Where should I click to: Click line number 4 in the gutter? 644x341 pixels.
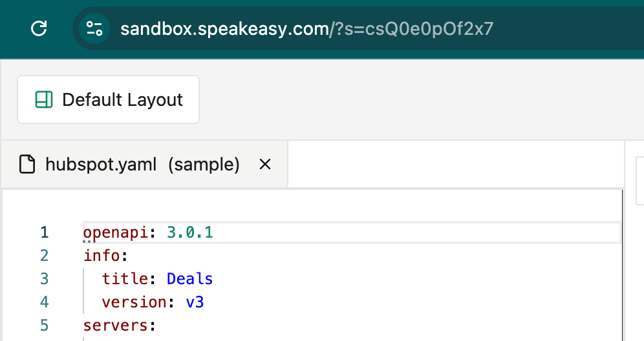44,302
